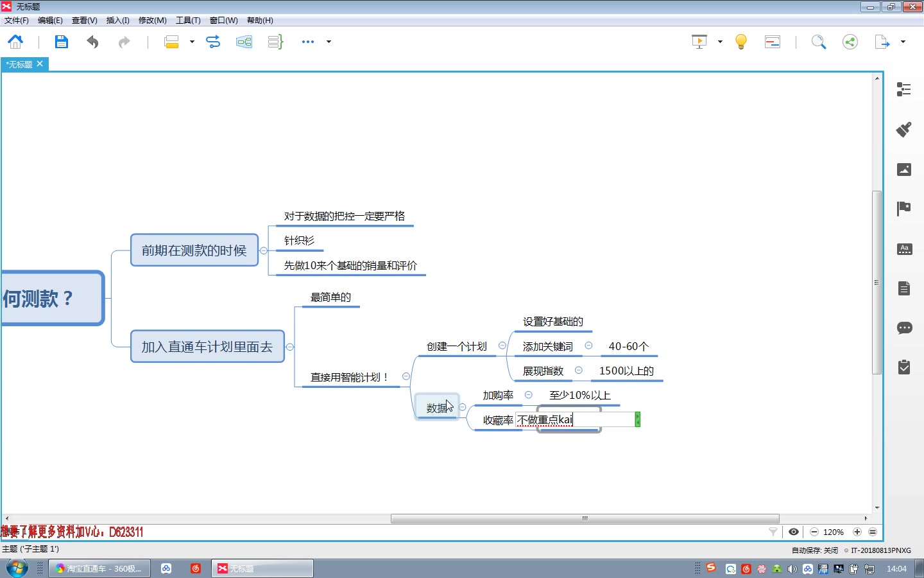Open presentation mode dropdown arrow
The image size is (924, 578).
point(720,42)
